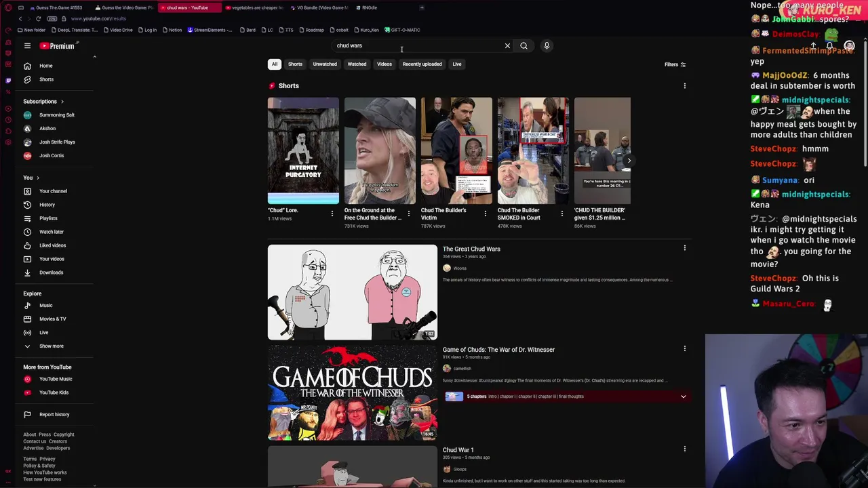868x488 pixels.
Task: Open the Chud War 1 video title
Action: (458, 450)
